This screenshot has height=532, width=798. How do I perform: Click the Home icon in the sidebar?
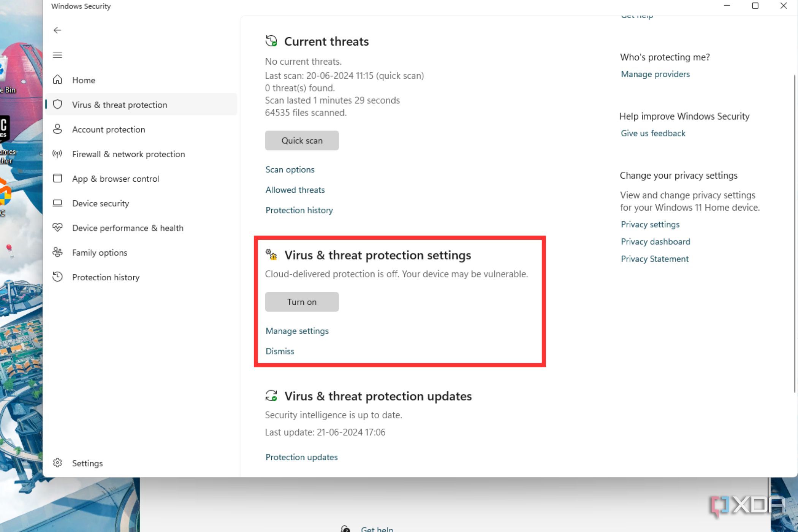57,80
